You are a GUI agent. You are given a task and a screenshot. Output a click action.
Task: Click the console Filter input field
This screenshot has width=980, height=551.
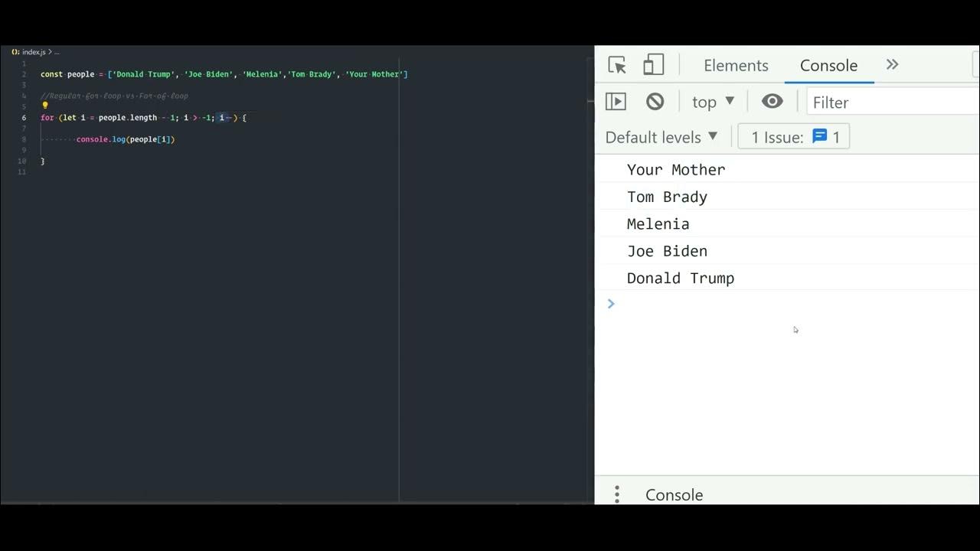[893, 102]
